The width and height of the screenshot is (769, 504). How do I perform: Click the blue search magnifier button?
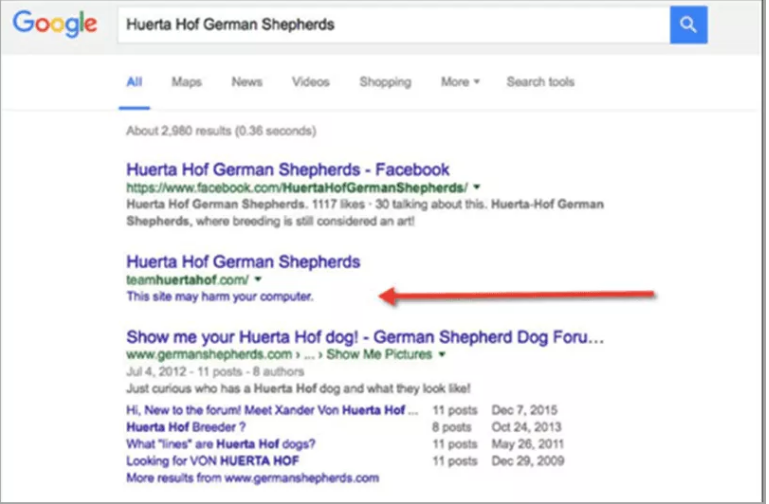(688, 24)
